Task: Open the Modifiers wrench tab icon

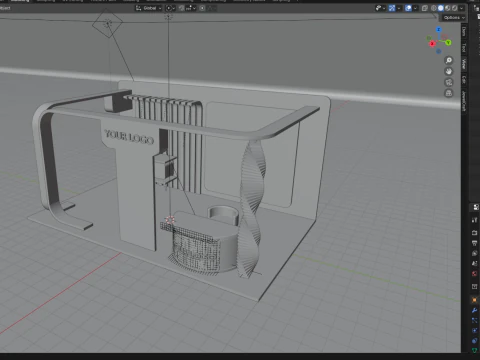Action: click(475, 310)
